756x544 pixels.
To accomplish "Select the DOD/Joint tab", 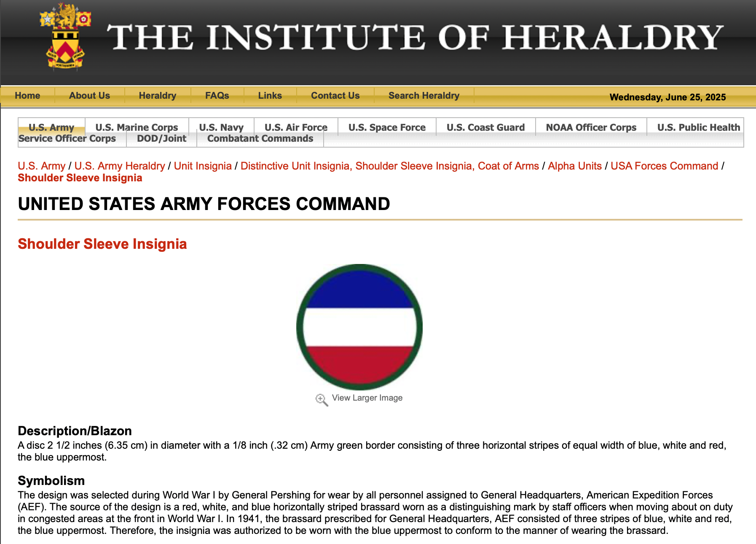I will coord(161,138).
